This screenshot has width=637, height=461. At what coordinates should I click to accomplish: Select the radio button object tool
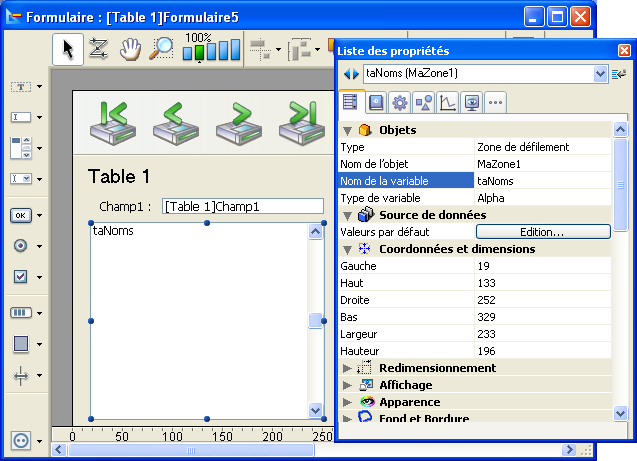click(x=20, y=245)
